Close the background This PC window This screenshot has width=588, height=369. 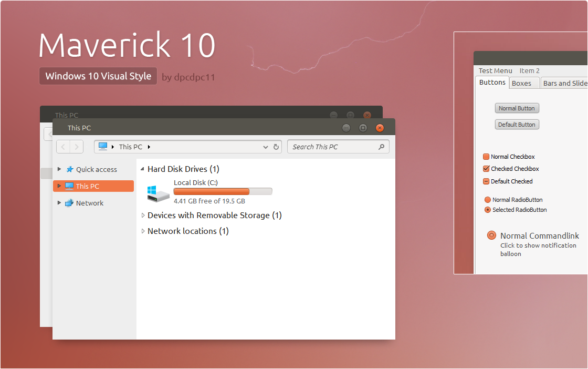[x=367, y=115]
